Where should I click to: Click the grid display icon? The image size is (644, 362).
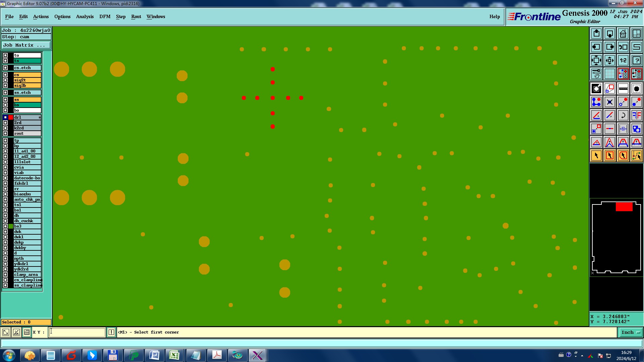[609, 74]
